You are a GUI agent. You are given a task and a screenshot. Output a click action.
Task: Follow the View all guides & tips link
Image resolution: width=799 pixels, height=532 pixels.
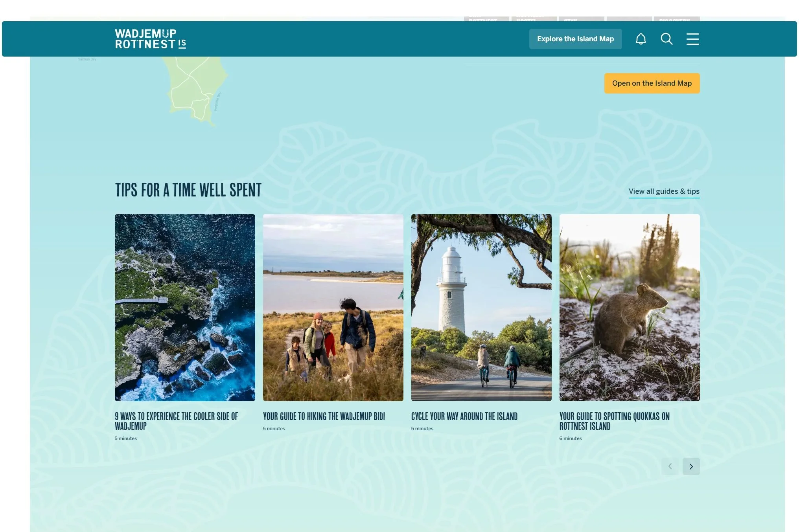point(664,191)
